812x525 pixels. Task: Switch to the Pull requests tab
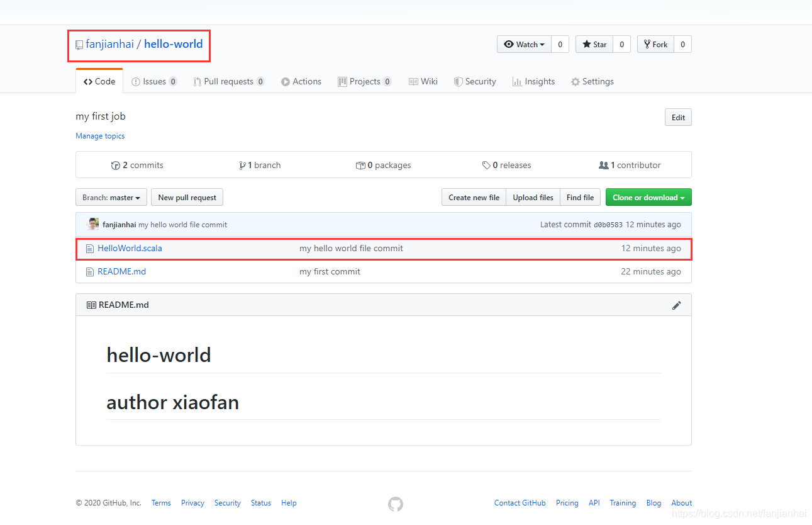[229, 81]
